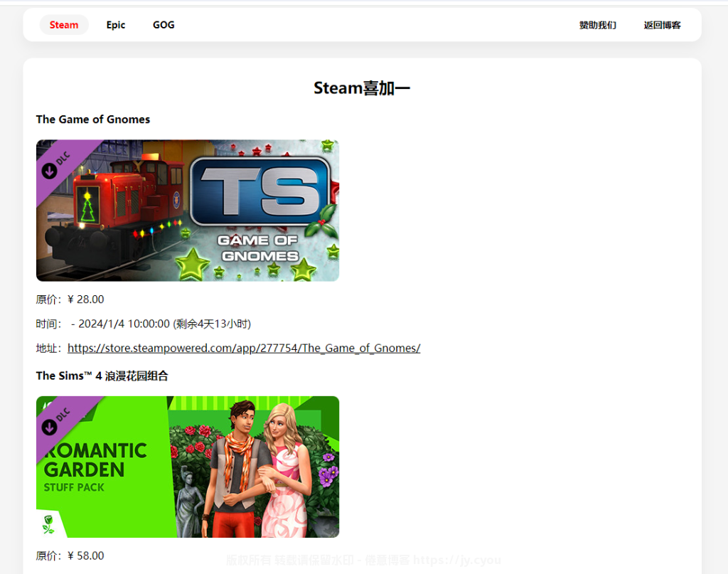728x574 pixels.
Task: Open The Game of Gnomes store URL
Action: point(244,348)
